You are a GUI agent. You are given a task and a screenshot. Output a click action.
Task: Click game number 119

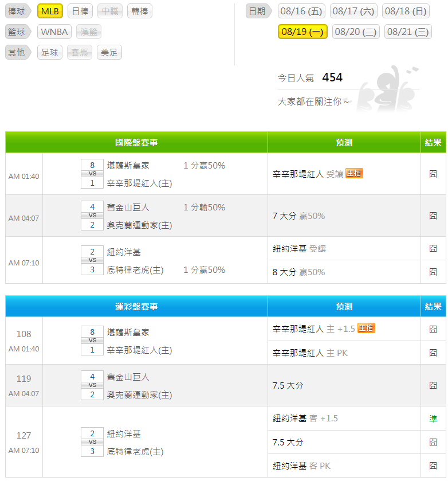[23, 379]
